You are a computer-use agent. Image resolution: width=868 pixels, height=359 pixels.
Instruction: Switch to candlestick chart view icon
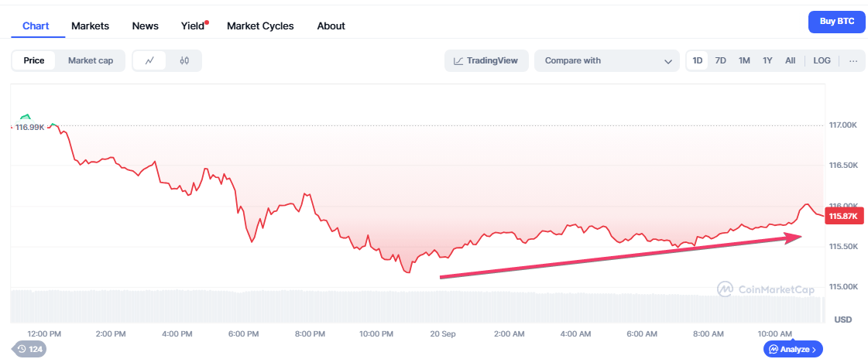[x=184, y=61]
